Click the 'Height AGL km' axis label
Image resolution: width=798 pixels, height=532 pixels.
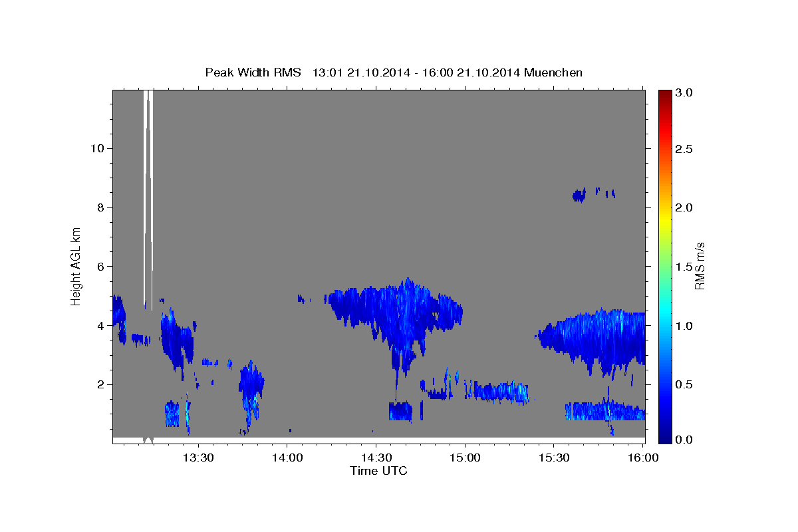[76, 266]
